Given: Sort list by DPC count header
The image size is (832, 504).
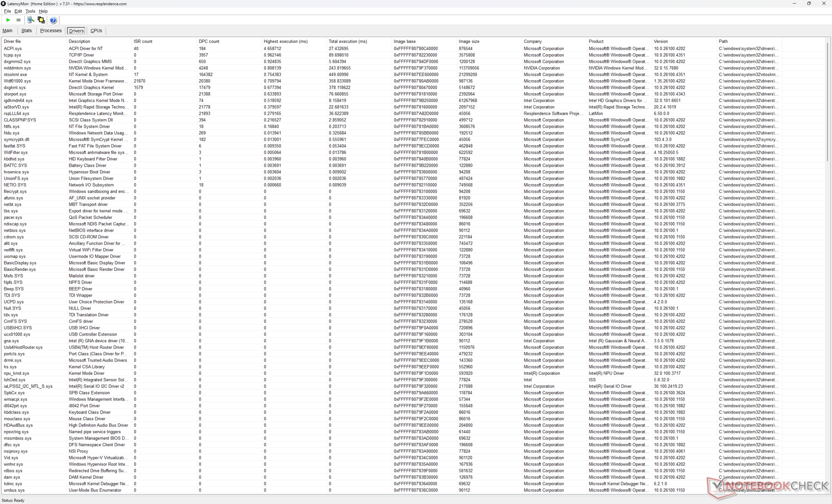Looking at the screenshot, I should (x=209, y=42).
